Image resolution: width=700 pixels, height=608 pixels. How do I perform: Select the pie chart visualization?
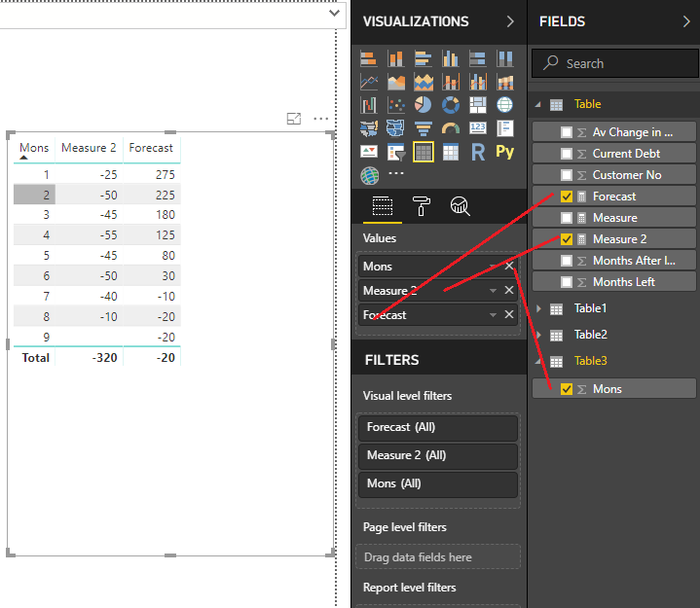[424, 105]
